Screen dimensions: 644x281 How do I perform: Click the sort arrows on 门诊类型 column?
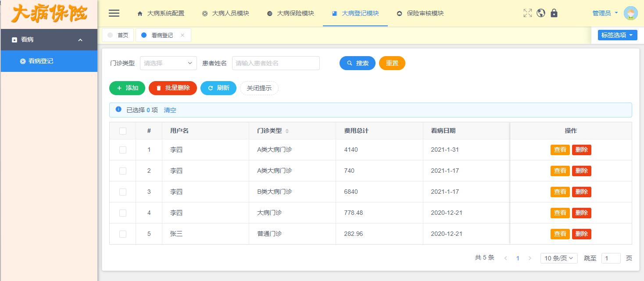tap(288, 130)
